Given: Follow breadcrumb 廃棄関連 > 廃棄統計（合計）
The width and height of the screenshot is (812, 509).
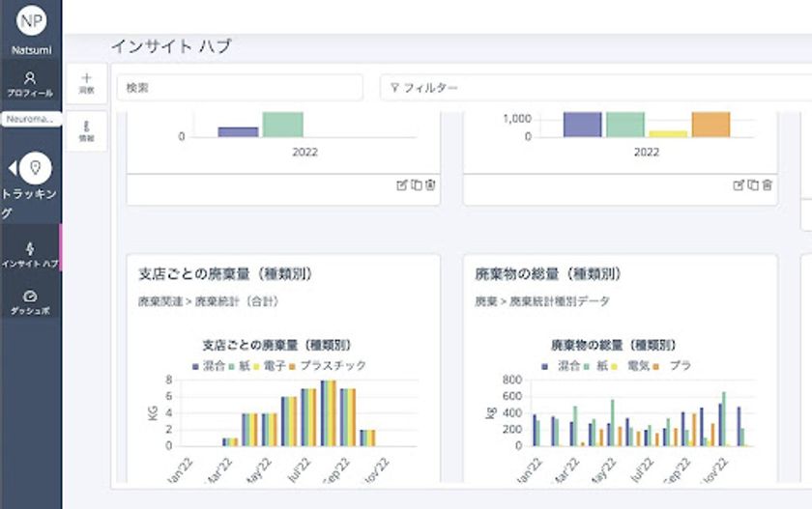Looking at the screenshot, I should (208, 301).
